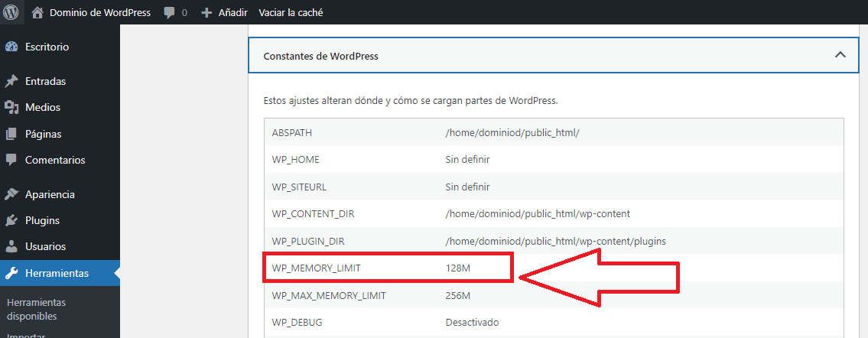Toggle the Constantes de WordPress panel header

[555, 56]
